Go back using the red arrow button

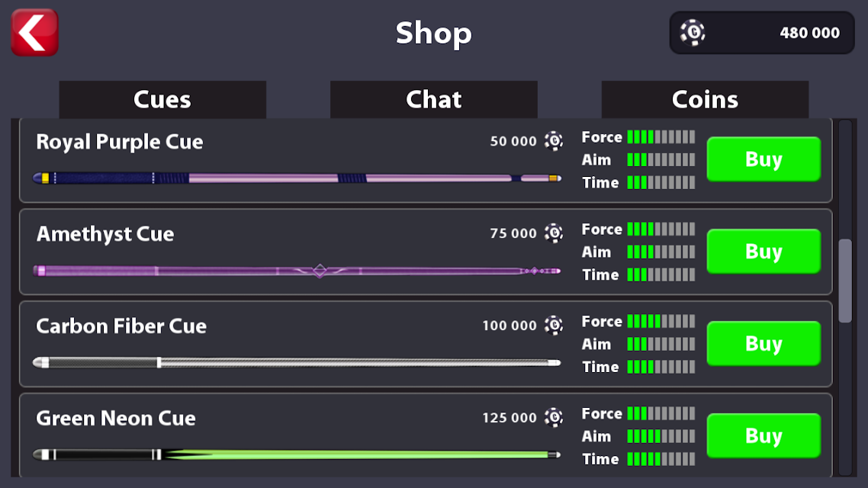(x=35, y=33)
